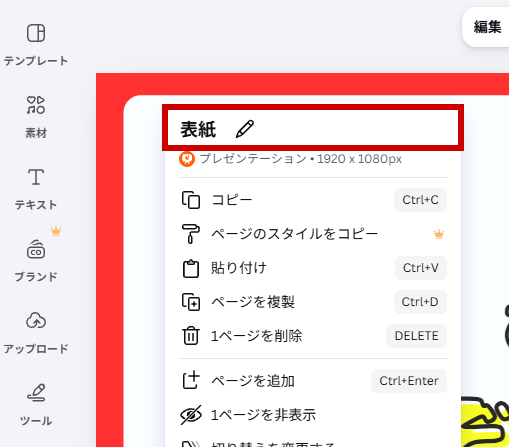Choose 貼り付け from the context menu
Image resolution: width=509 pixels, height=447 pixels.
click(313, 268)
